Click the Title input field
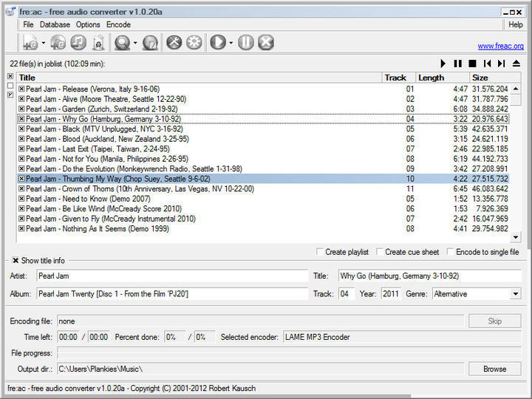Screen dimensions: 532x399 tap(429, 276)
